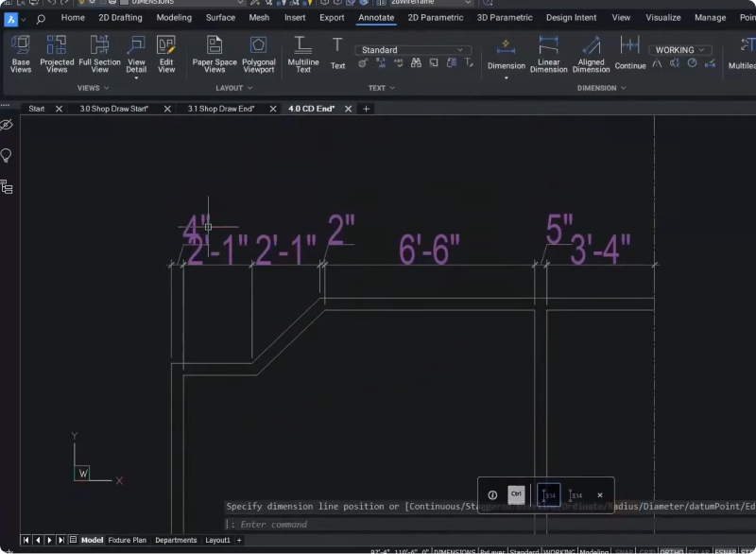Open the Standard text style dropdown
The height and width of the screenshot is (554, 756).
(413, 50)
